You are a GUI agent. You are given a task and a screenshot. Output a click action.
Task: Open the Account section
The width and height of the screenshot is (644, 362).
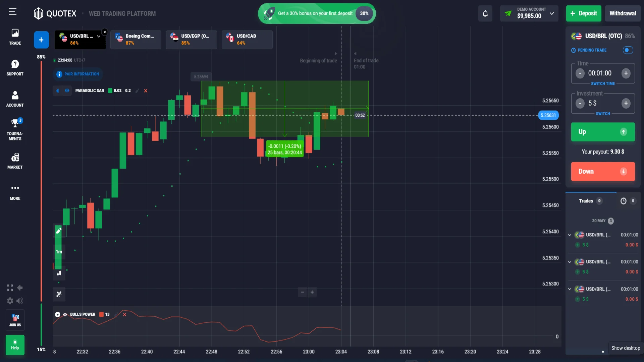[15, 99]
